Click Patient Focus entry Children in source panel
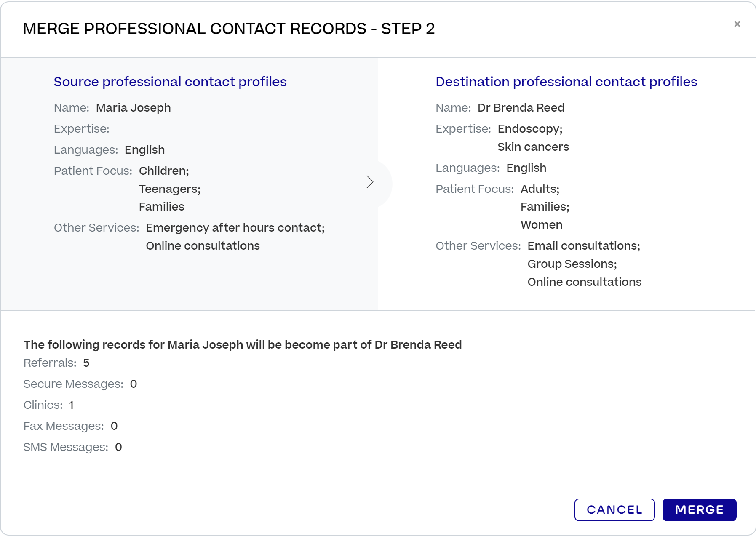Image resolution: width=756 pixels, height=536 pixels. coord(163,171)
